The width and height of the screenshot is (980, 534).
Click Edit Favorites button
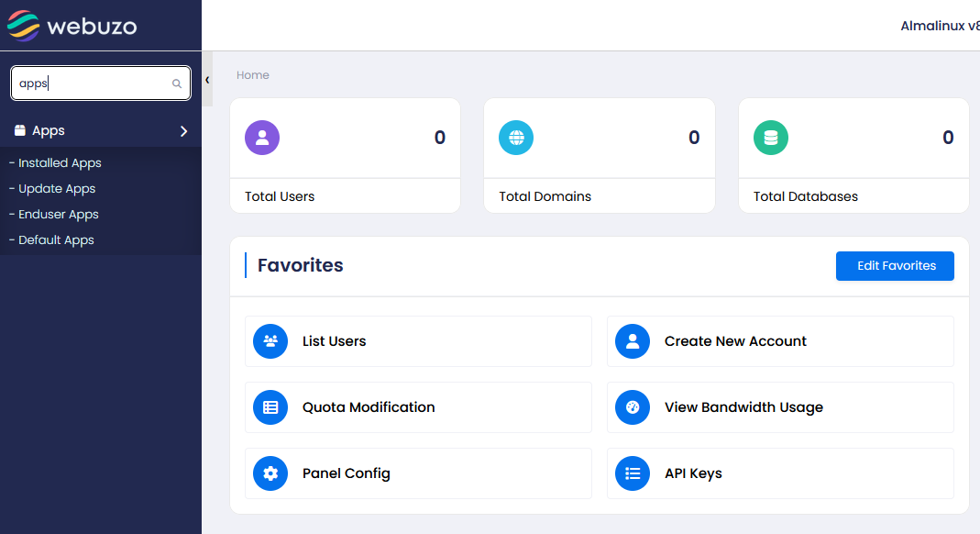tap(895, 266)
